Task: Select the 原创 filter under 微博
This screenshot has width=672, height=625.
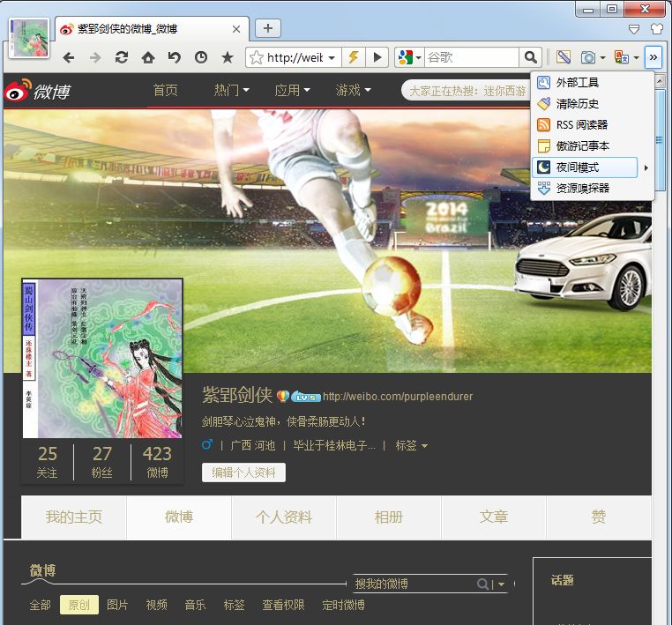Action: (78, 605)
